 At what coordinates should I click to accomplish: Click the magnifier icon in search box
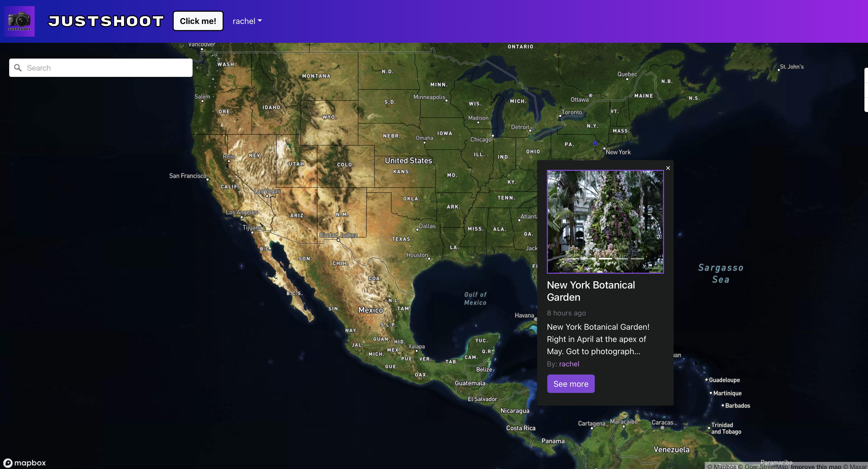pos(18,68)
